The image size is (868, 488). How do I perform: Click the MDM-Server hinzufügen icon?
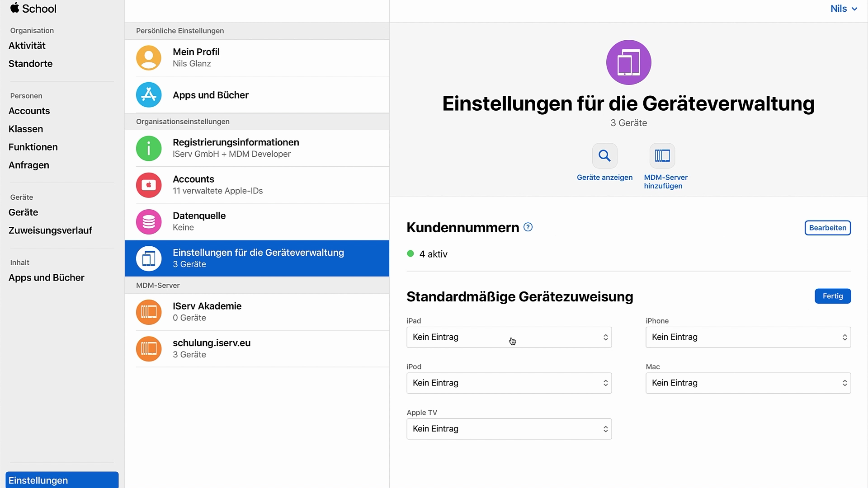click(663, 155)
